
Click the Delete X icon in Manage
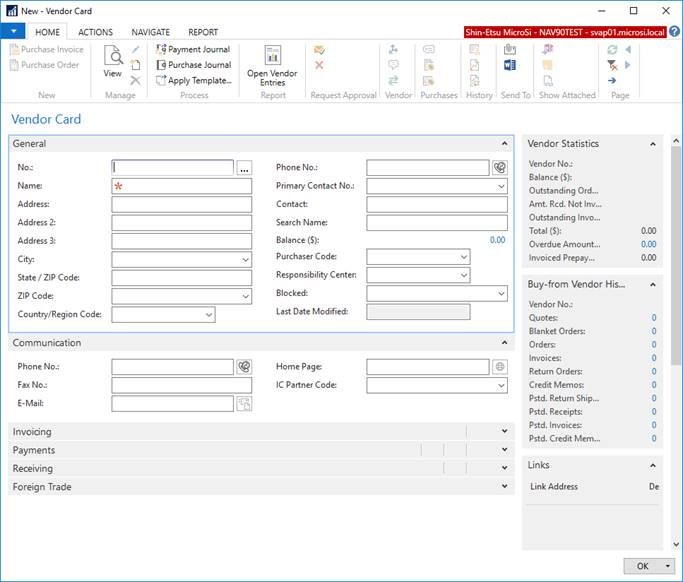pyautogui.click(x=135, y=80)
